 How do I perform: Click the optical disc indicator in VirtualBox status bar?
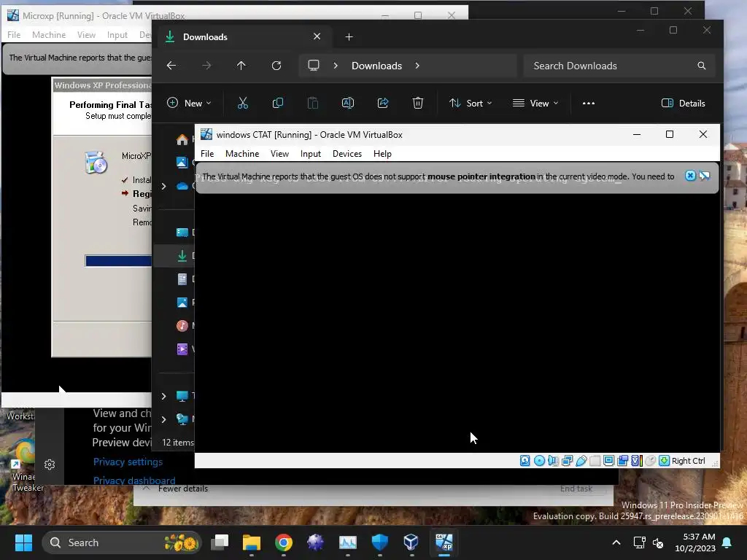coord(539,461)
